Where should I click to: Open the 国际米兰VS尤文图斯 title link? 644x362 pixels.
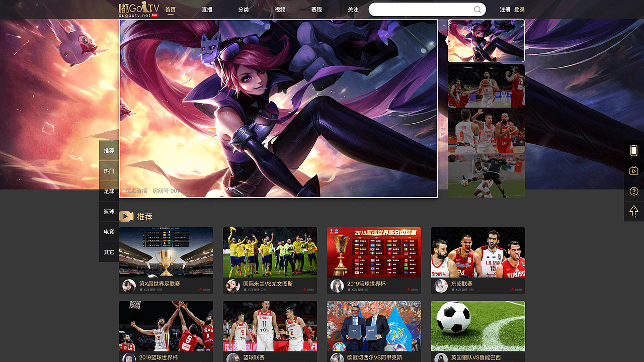pyautogui.click(x=268, y=284)
